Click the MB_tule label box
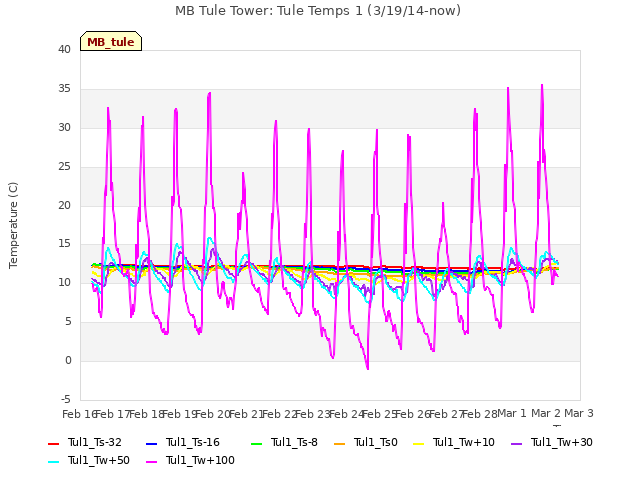640x480 pixels. click(x=111, y=41)
